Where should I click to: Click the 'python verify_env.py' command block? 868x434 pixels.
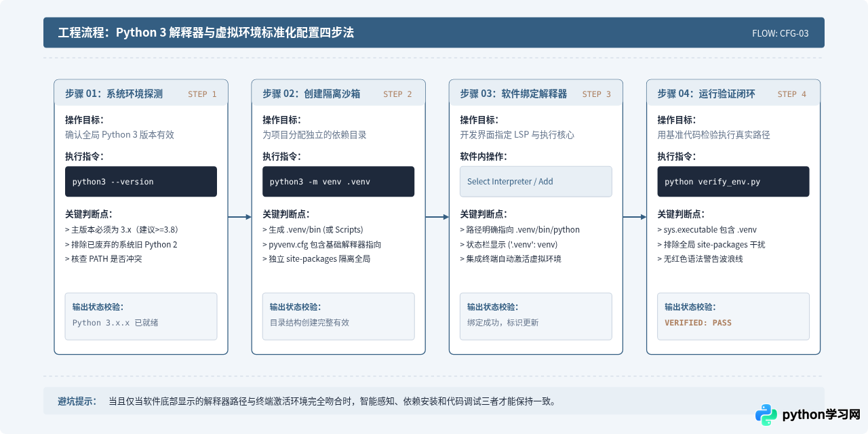click(733, 182)
